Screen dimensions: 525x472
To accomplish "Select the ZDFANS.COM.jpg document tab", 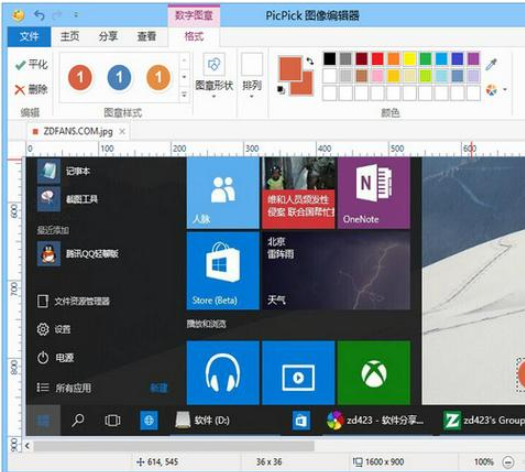I will 78,132.
